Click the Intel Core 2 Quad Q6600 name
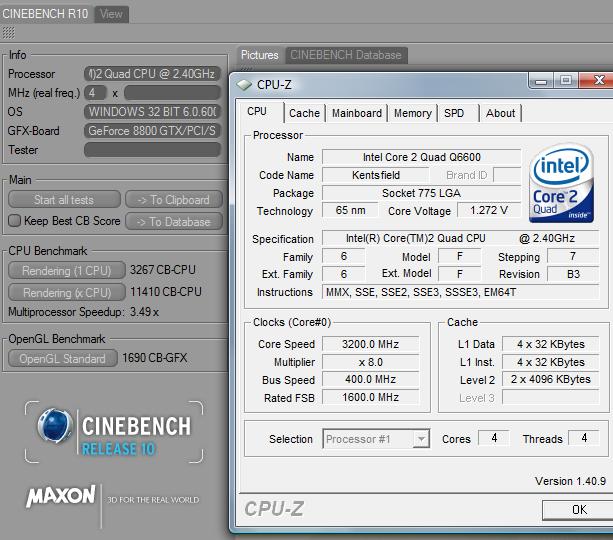This screenshot has width=613, height=540. (x=421, y=157)
